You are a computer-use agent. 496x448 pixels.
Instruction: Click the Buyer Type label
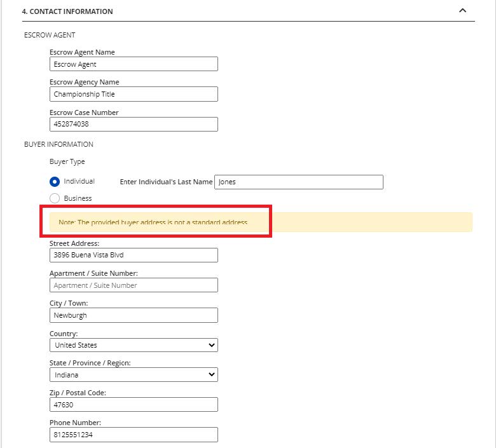(x=67, y=161)
